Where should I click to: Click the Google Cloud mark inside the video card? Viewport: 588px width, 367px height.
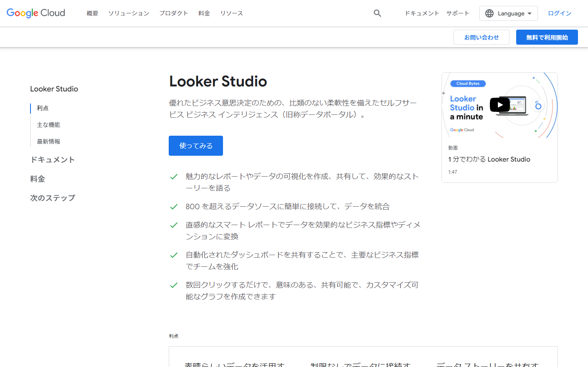click(461, 129)
